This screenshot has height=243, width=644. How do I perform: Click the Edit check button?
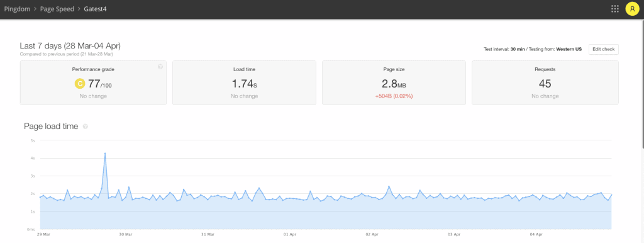click(x=603, y=49)
